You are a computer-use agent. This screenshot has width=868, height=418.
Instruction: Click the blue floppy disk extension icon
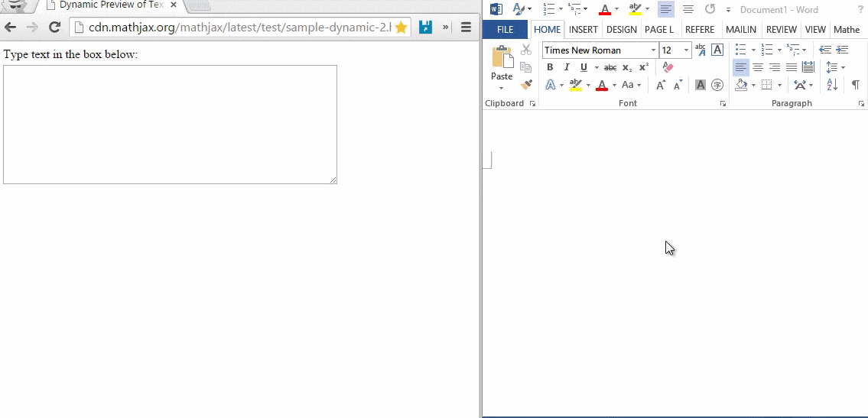[425, 27]
